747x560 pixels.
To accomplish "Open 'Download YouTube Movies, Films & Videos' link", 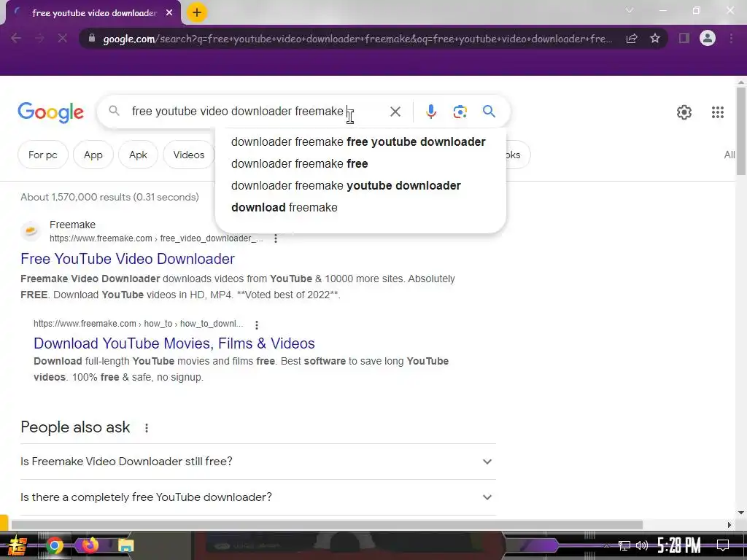I will [174, 343].
